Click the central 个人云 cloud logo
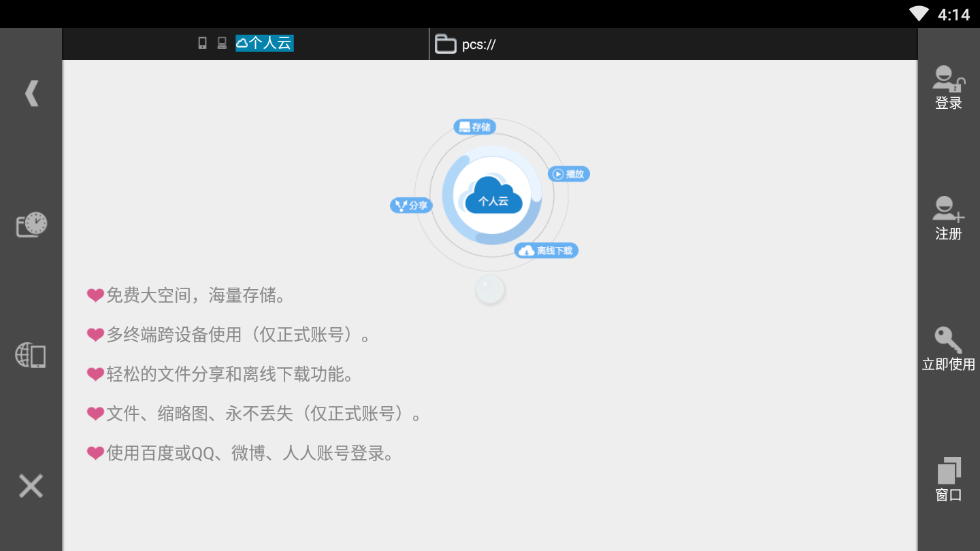Viewport: 980px width, 551px height. [493, 197]
